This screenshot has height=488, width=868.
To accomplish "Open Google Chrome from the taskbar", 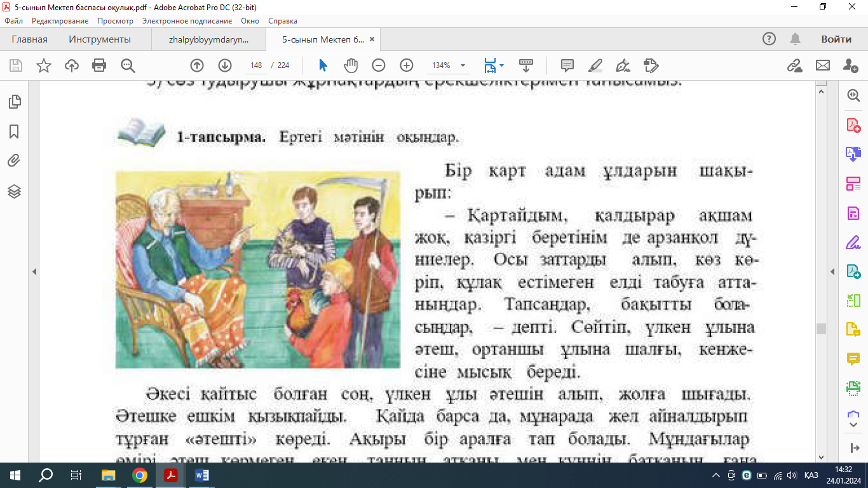I will point(140,475).
